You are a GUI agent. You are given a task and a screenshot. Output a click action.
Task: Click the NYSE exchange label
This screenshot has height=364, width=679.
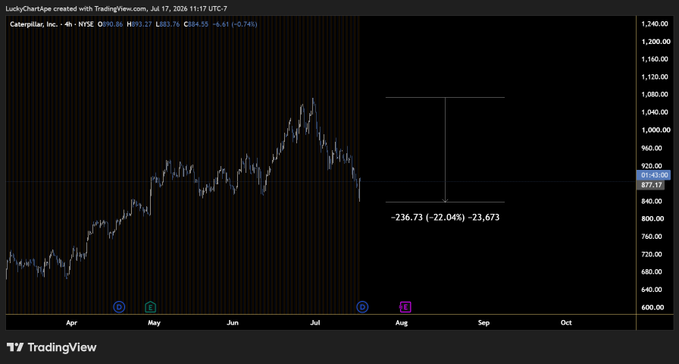point(86,24)
